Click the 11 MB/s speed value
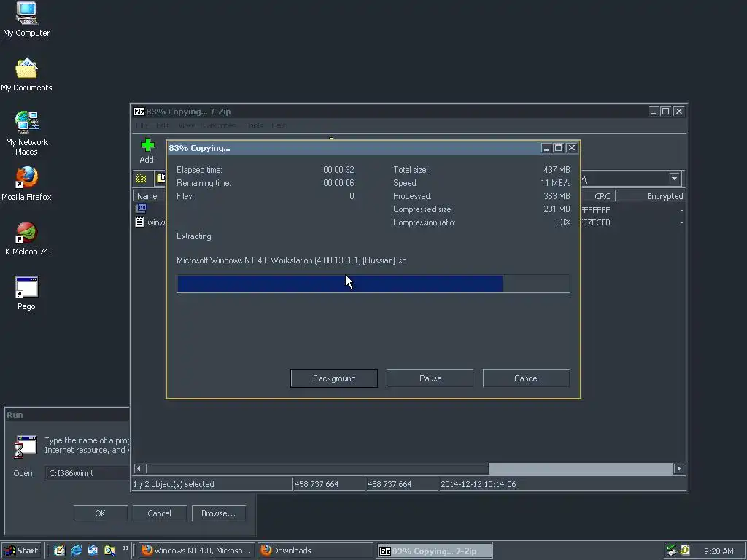 (x=555, y=183)
